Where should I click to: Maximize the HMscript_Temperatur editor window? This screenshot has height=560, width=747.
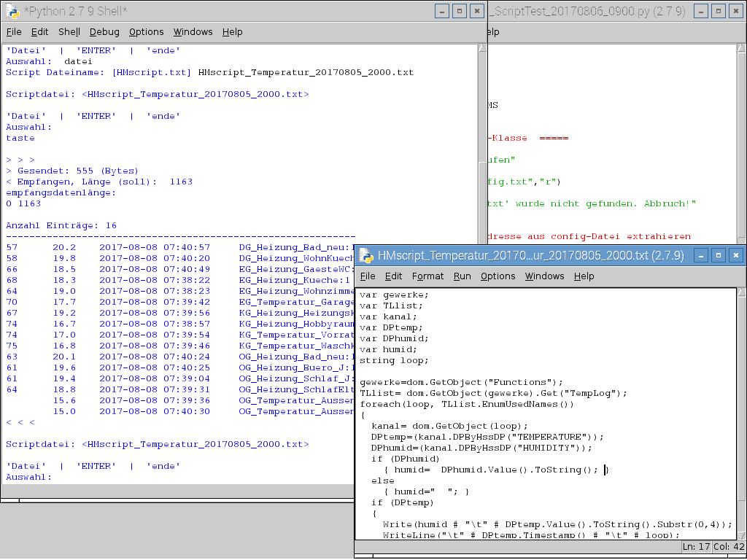[x=719, y=255]
